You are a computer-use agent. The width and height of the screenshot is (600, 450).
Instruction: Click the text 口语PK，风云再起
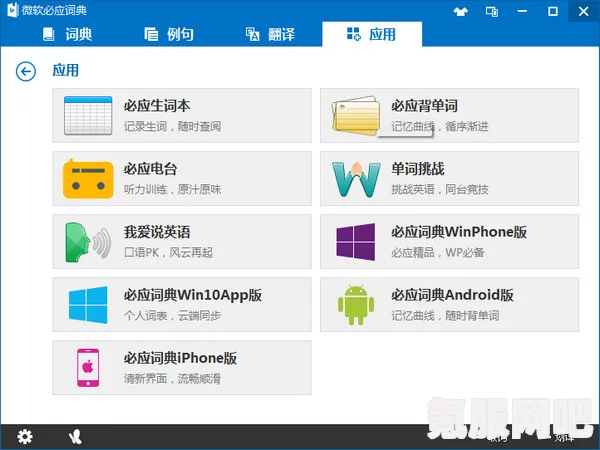click(x=168, y=253)
